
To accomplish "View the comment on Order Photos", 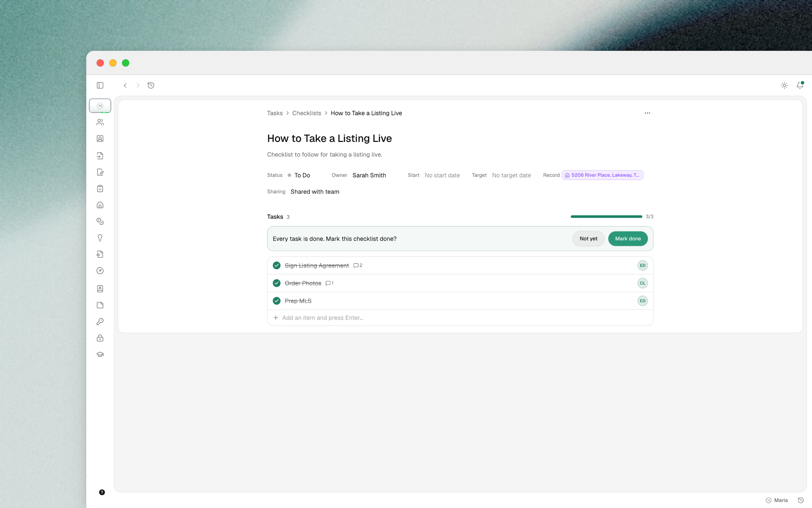I will click(x=330, y=283).
